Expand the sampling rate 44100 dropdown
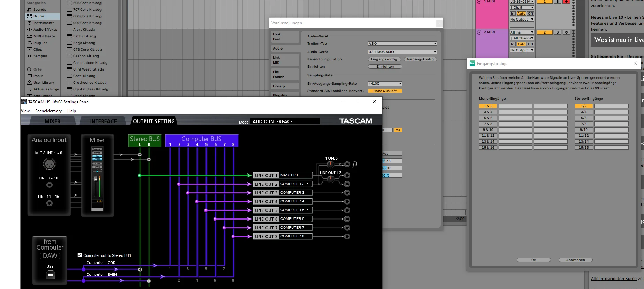This screenshot has width=644, height=289. click(x=385, y=84)
